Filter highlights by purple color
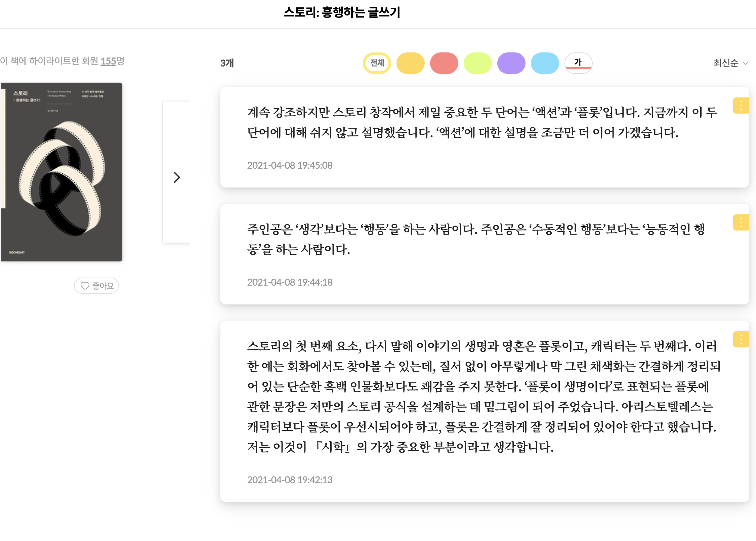The image size is (756, 541). 511,63
